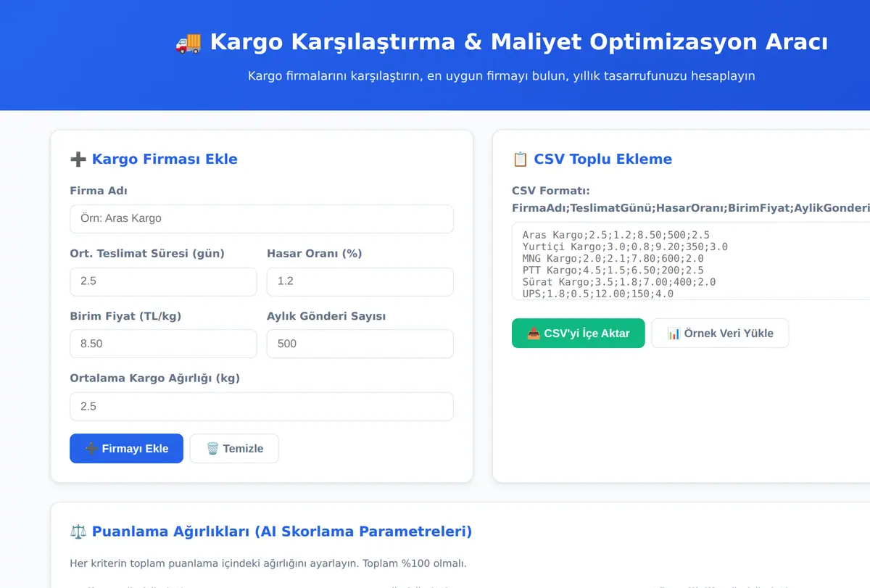870x588 pixels.
Task: Click the 'PTT Kargo;4.5;1.5;6.50;200;2.5' line
Action: pos(613,270)
